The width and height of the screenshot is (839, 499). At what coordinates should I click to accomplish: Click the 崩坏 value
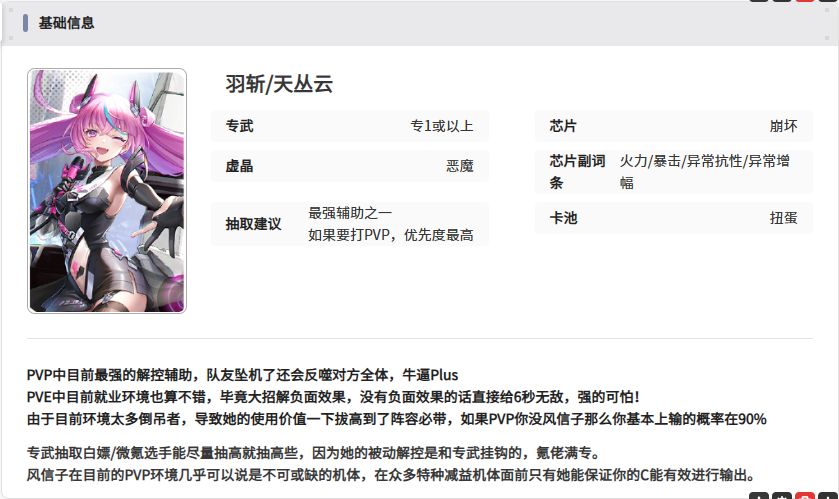[784, 126]
